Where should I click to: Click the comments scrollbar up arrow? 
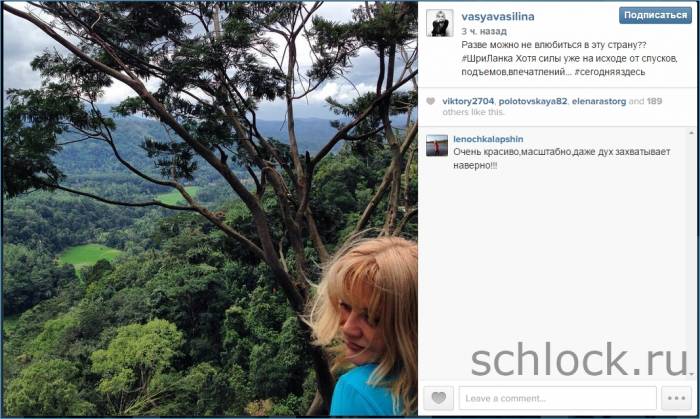pyautogui.click(x=691, y=133)
